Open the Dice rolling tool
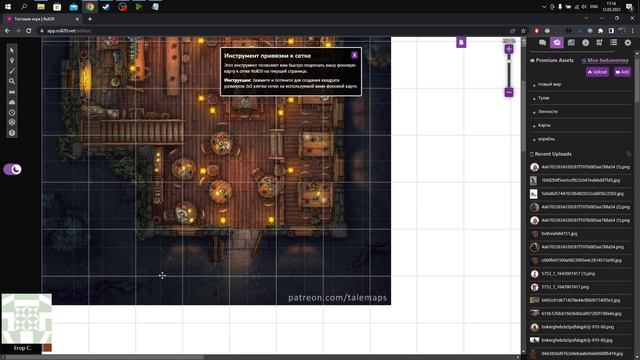 click(x=12, y=122)
